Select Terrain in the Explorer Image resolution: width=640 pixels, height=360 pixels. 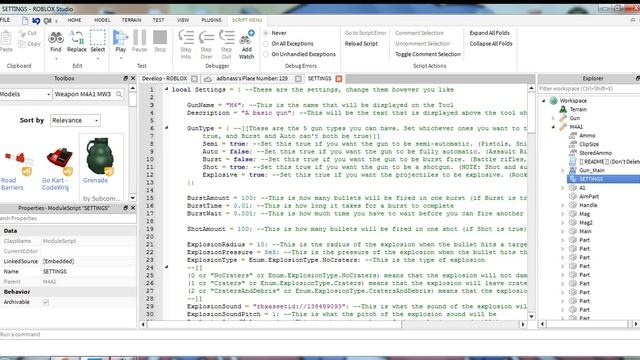(578, 109)
